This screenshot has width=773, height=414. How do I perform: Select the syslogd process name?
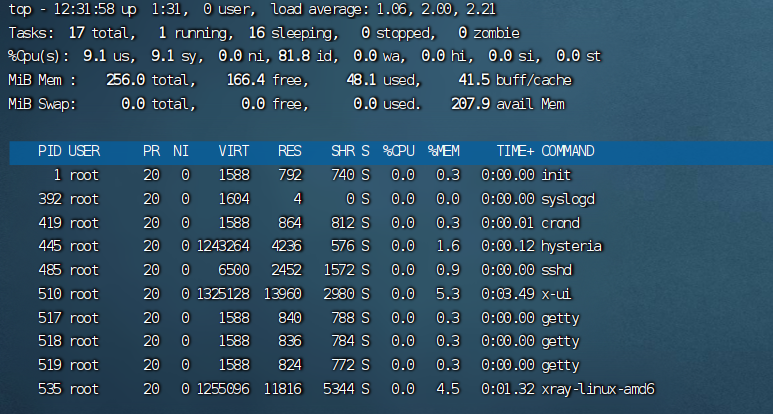coord(568,199)
